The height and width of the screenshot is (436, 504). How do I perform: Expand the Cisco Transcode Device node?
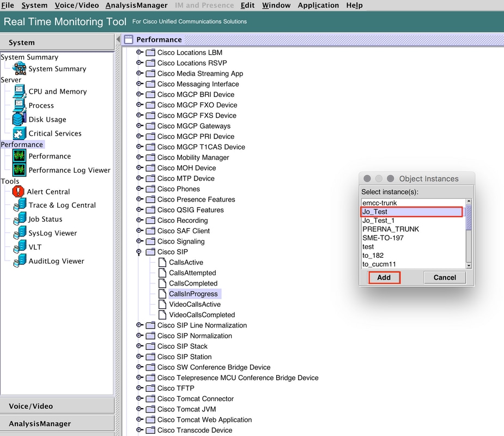click(x=139, y=429)
